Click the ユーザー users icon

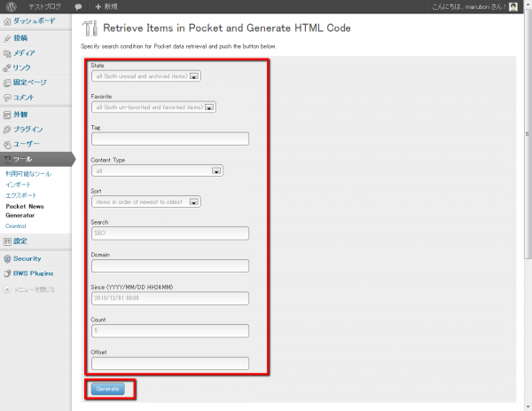[x=7, y=145]
